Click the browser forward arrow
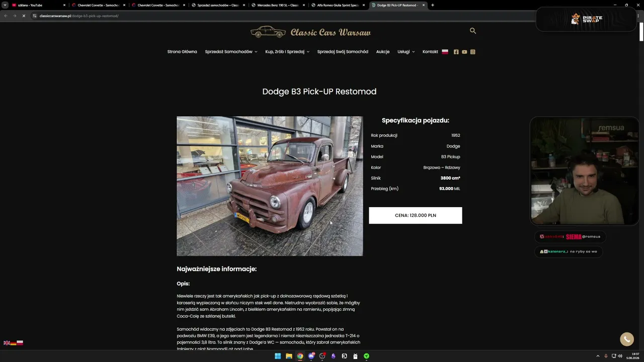 (15, 16)
